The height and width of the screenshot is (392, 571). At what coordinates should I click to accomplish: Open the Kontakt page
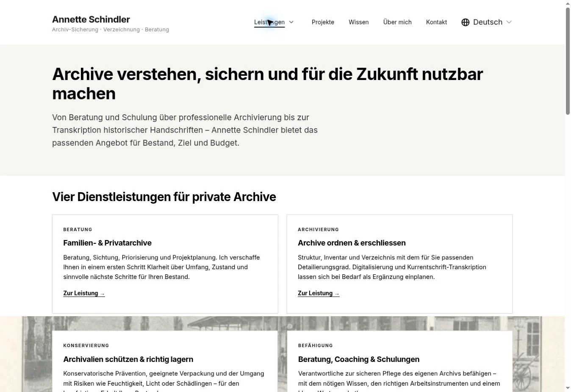click(436, 22)
